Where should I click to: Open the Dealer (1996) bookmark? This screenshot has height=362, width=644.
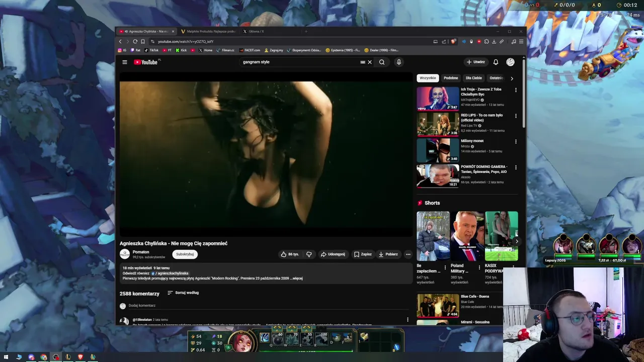(x=381, y=50)
